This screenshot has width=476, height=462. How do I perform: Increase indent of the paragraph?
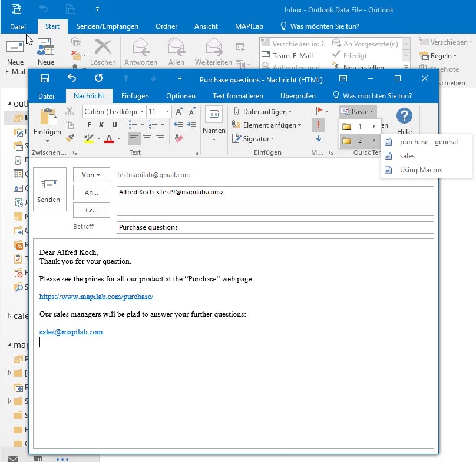[191, 125]
